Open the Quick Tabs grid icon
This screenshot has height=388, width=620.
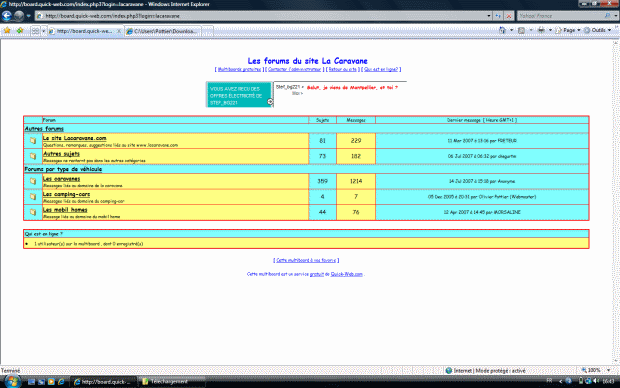(35, 30)
